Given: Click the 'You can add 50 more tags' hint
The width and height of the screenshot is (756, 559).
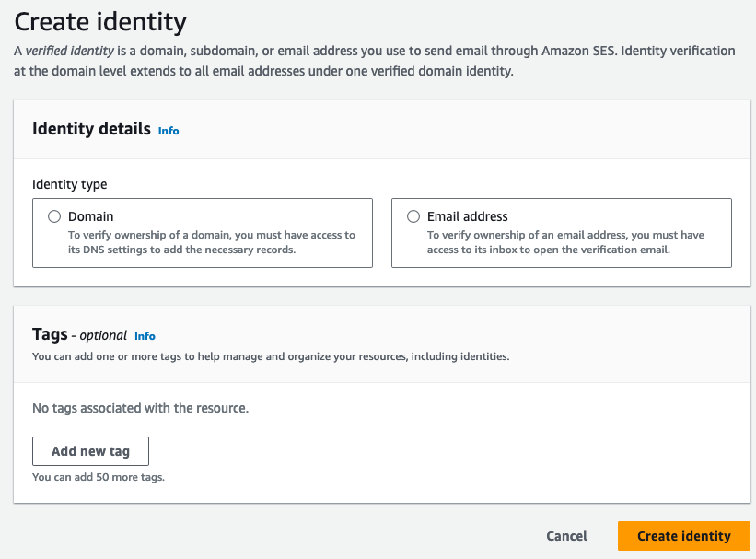Looking at the screenshot, I should 98,477.
